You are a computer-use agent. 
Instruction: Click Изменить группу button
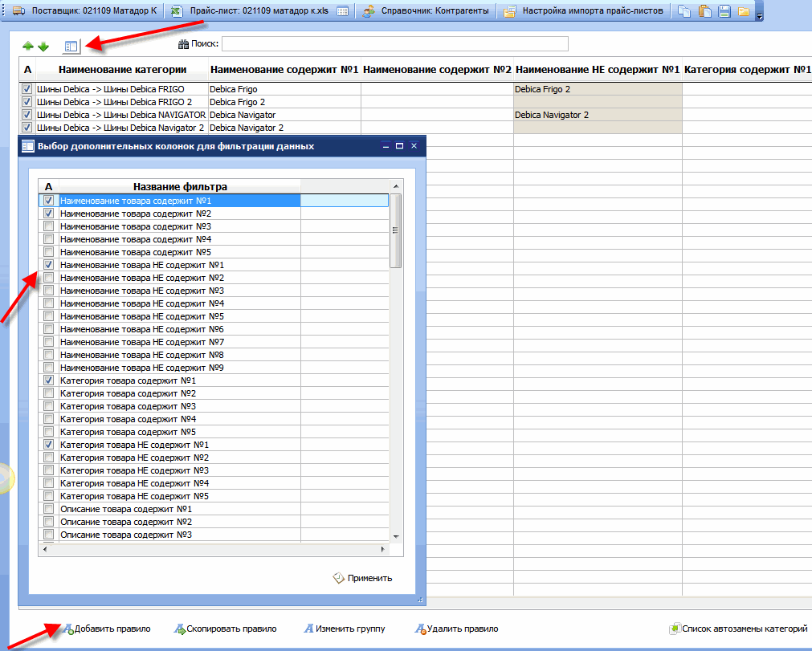(x=345, y=629)
